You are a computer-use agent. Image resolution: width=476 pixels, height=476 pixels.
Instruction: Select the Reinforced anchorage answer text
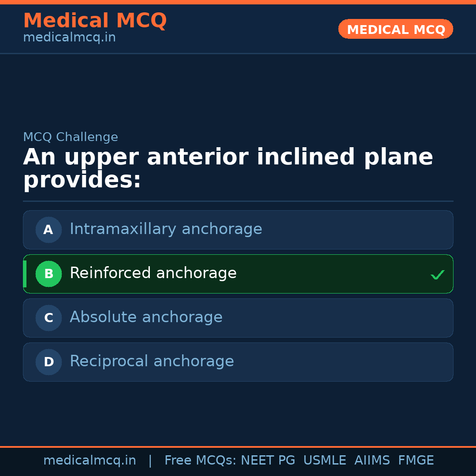pos(153,273)
